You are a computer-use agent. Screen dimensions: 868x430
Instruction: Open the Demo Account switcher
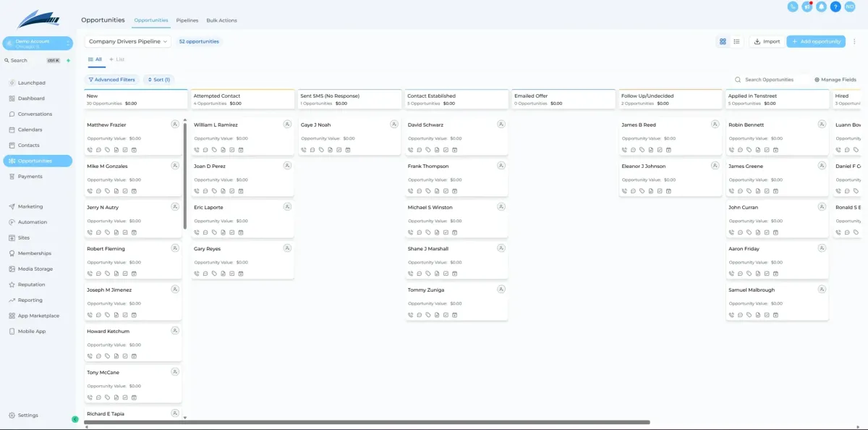tap(38, 43)
